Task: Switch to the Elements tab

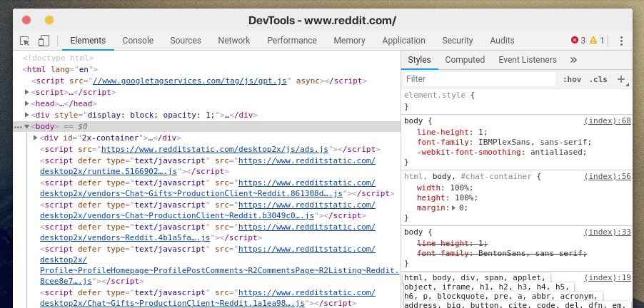Action: click(x=88, y=41)
